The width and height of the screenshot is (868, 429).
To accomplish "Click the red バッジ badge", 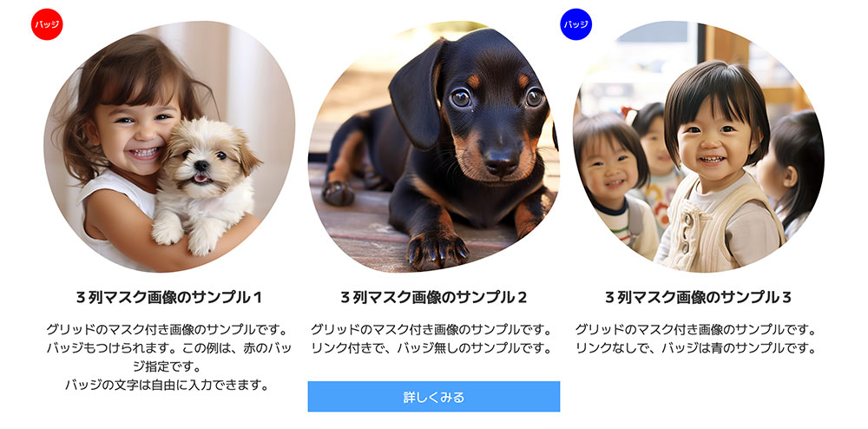I will pyautogui.click(x=47, y=24).
